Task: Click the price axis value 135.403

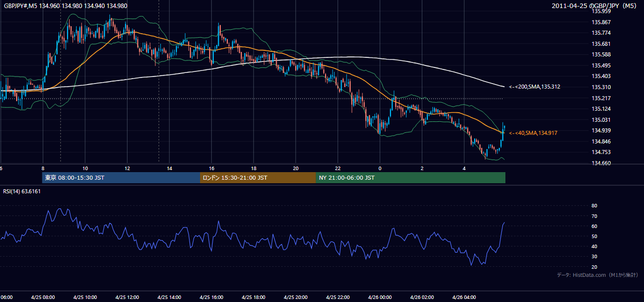Action: point(602,76)
